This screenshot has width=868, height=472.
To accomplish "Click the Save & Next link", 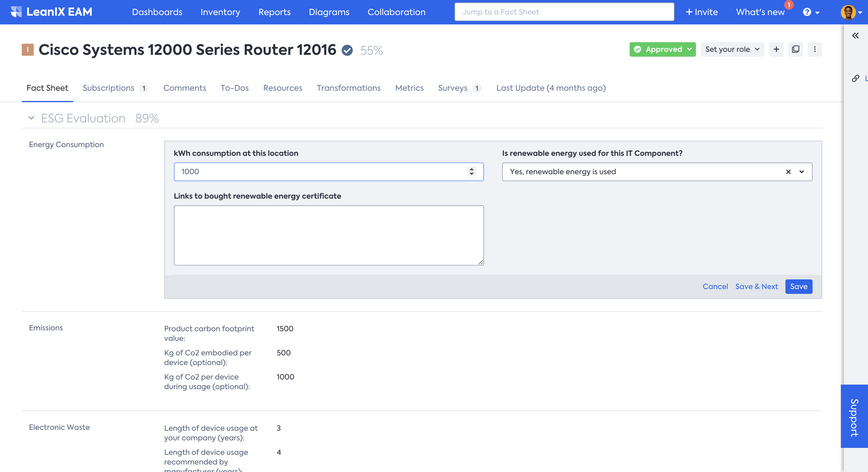I will pos(756,286).
